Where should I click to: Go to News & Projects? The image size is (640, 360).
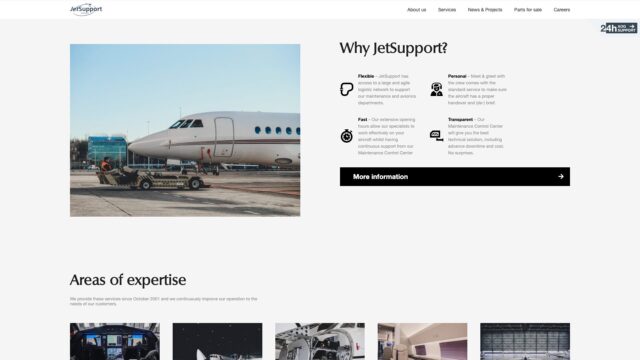click(x=485, y=10)
